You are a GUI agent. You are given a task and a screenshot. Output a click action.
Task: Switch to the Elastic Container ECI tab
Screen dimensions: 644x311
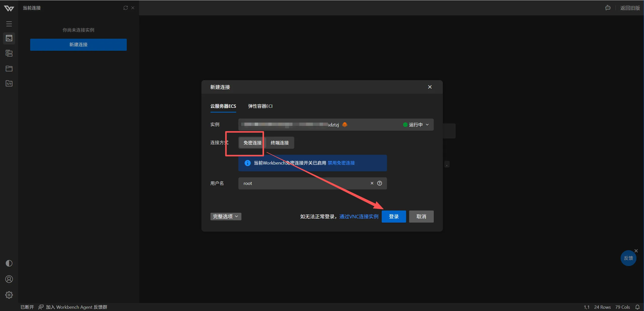point(260,106)
